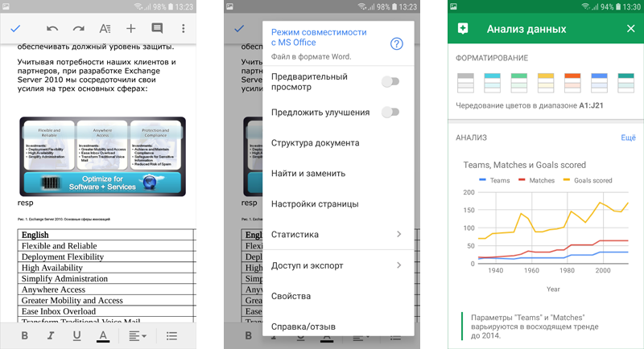Image resolution: width=644 pixels, height=349 pixels.
Task: Select the Anywhere Access table cell
Action: pyautogui.click(x=105, y=289)
